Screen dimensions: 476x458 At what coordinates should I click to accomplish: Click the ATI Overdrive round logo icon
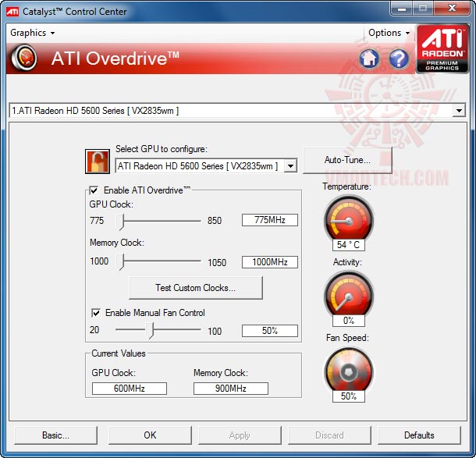pos(24,58)
